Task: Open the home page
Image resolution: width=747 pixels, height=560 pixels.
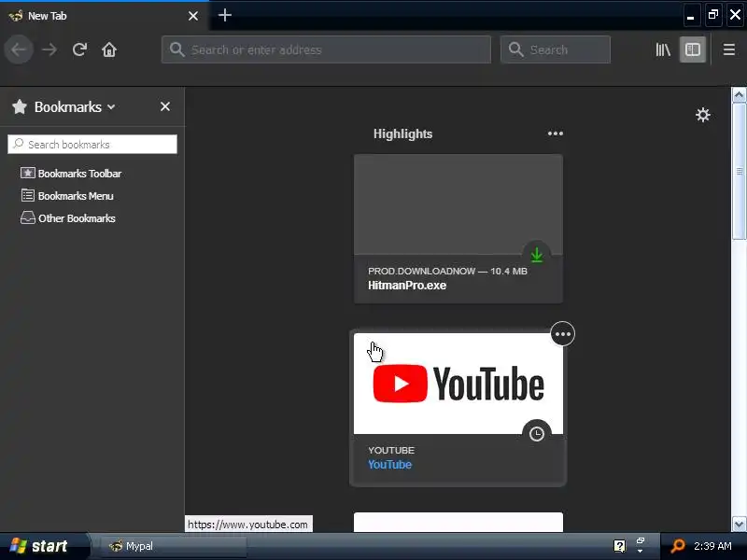Action: 109,49
